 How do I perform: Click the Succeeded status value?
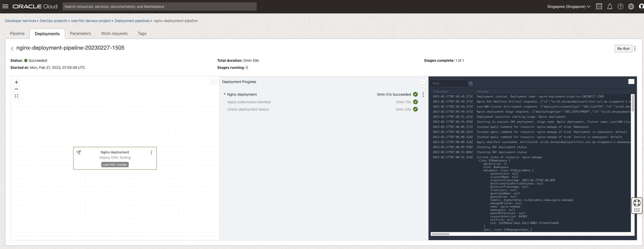tap(38, 60)
